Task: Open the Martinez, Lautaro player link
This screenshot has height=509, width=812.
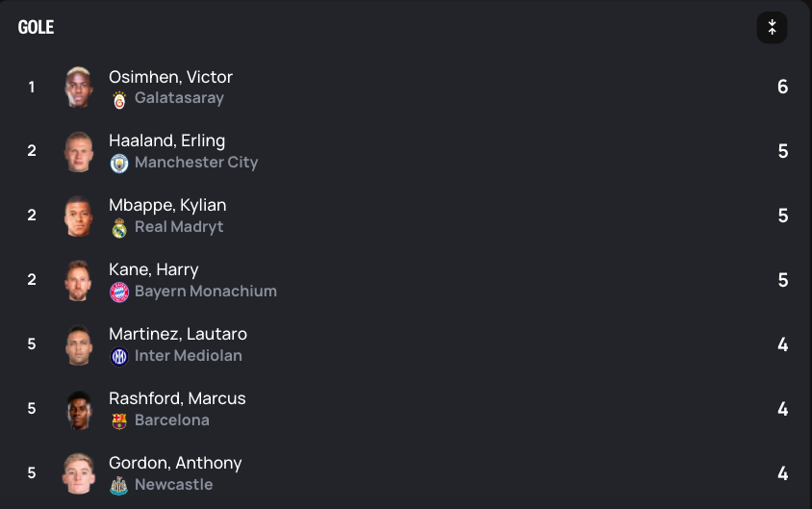Action: 178,334
